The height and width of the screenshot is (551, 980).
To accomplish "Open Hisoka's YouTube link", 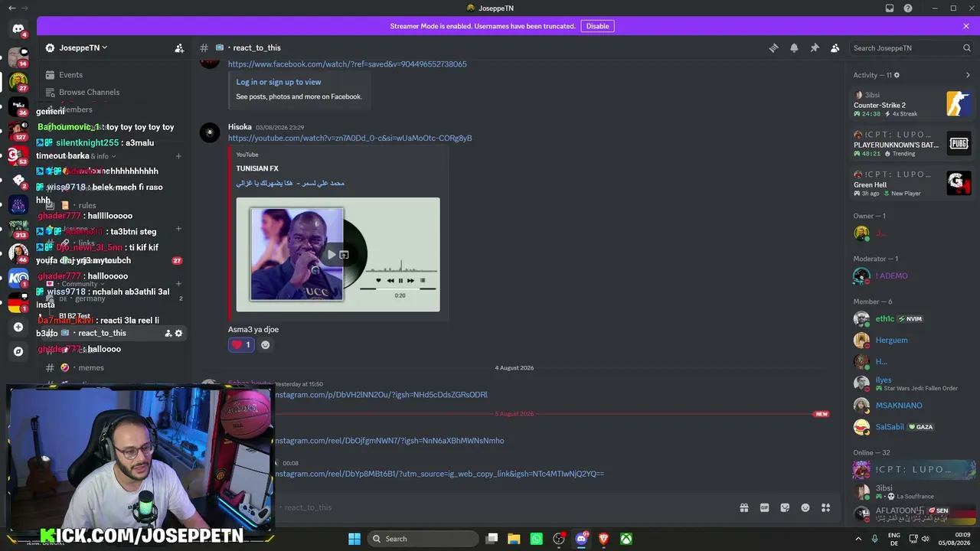I will tap(350, 139).
